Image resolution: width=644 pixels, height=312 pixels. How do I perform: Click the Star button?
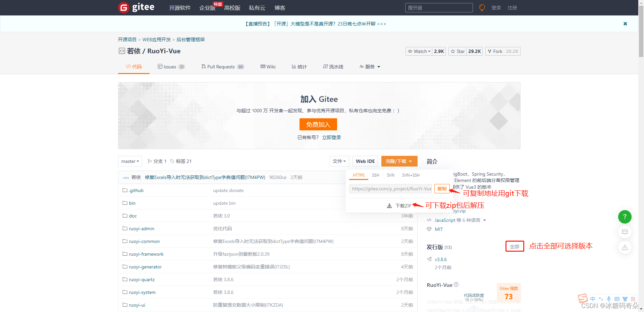458,51
